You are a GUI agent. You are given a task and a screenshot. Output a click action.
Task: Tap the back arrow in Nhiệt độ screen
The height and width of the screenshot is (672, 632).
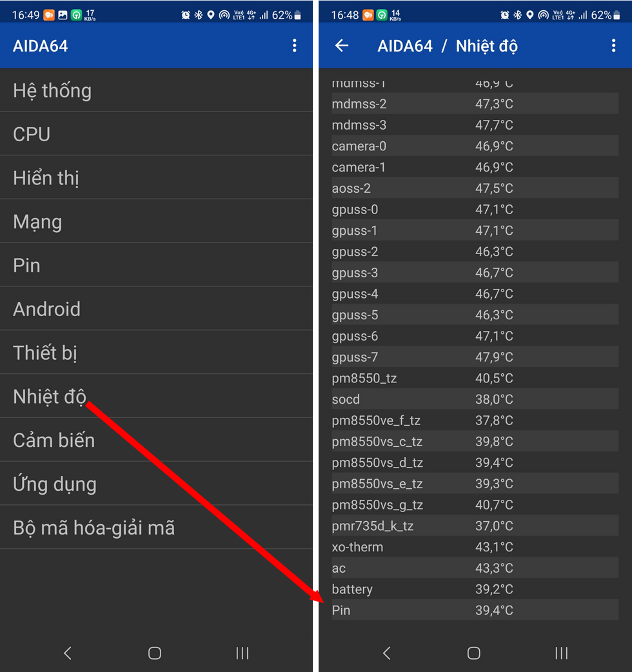342,46
